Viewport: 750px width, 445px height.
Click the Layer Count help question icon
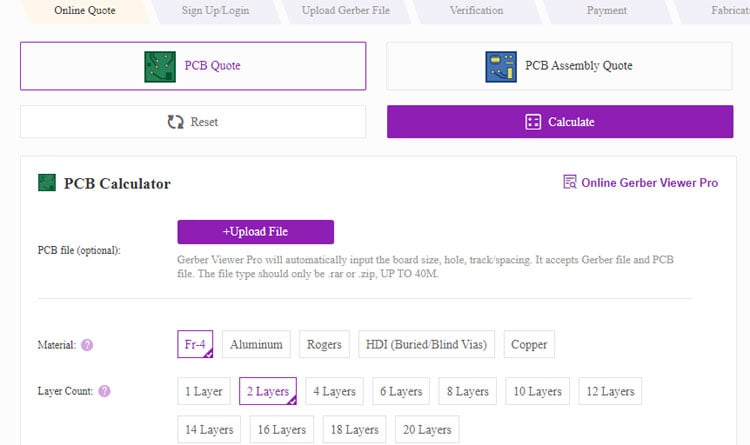click(x=105, y=392)
